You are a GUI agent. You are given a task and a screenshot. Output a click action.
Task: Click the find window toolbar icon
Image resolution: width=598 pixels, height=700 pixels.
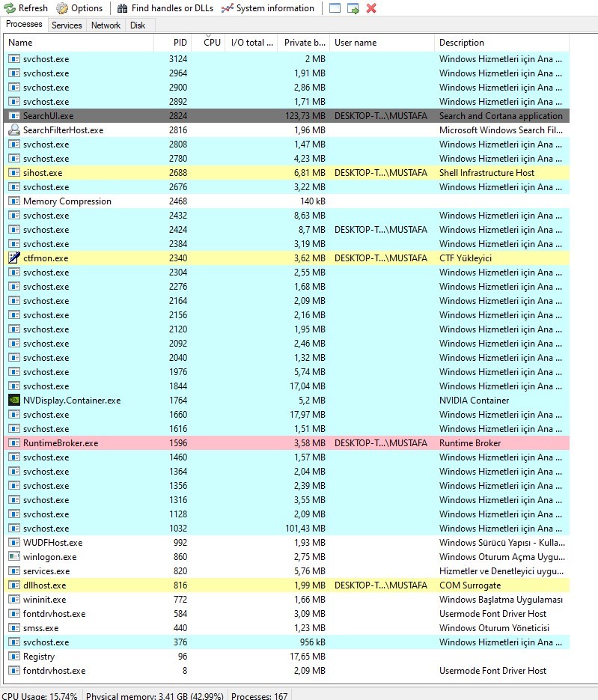tap(335, 8)
